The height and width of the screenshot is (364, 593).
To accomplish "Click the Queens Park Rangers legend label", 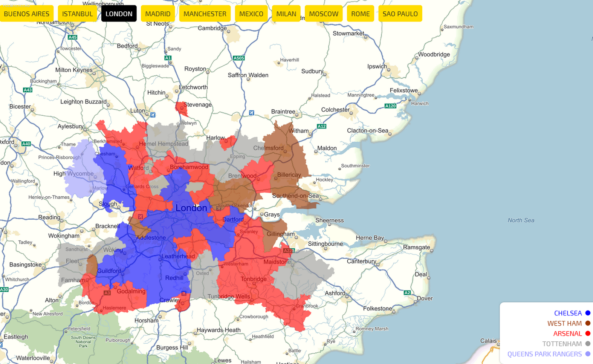I will 544,354.
